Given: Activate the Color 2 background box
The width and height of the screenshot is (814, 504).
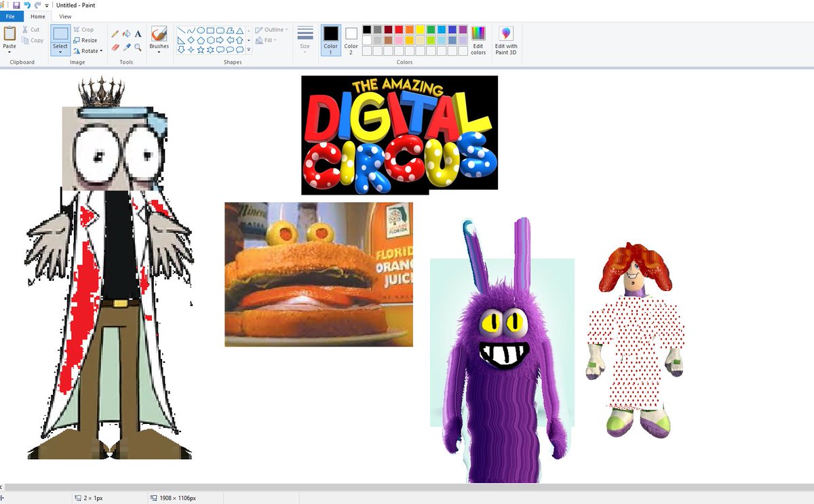Looking at the screenshot, I should (351, 40).
